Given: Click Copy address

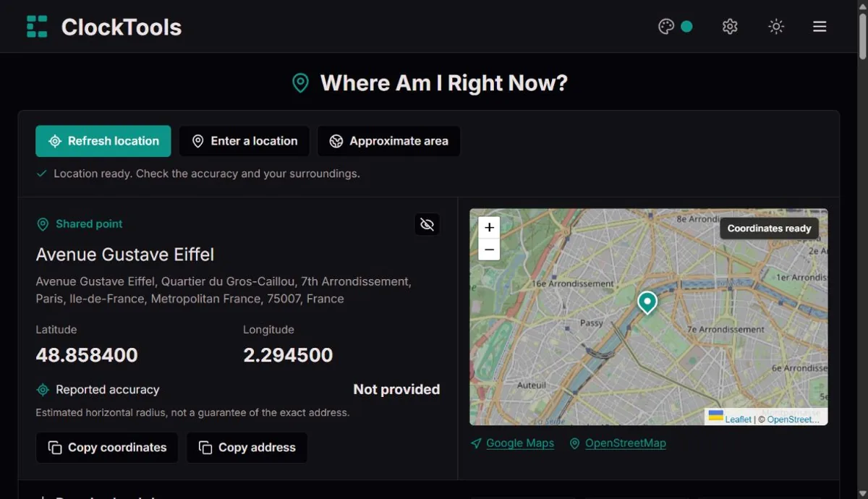Looking at the screenshot, I should [247, 448].
